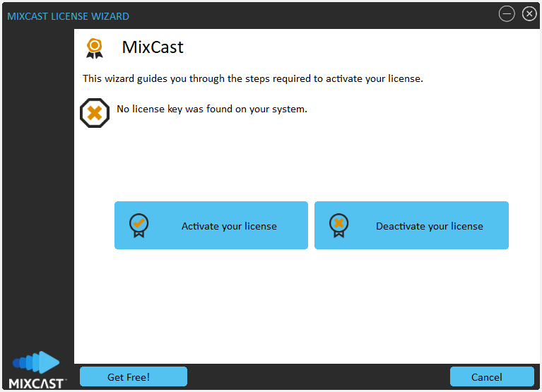Viewport: 542px width, 392px height.
Task: Choose Activate your license
Action: pyautogui.click(x=211, y=225)
